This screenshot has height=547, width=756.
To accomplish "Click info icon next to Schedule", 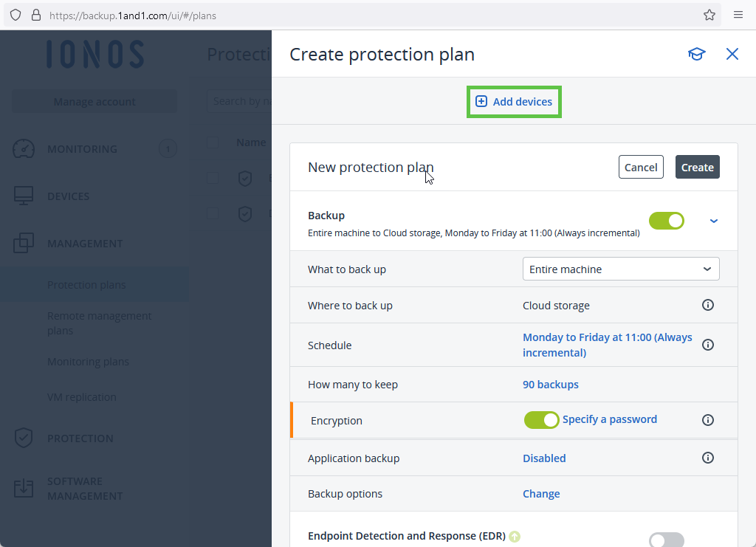I will click(x=707, y=345).
